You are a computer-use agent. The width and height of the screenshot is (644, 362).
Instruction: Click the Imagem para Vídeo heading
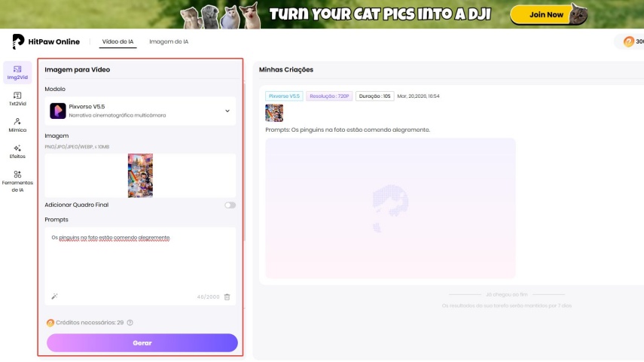(78, 70)
